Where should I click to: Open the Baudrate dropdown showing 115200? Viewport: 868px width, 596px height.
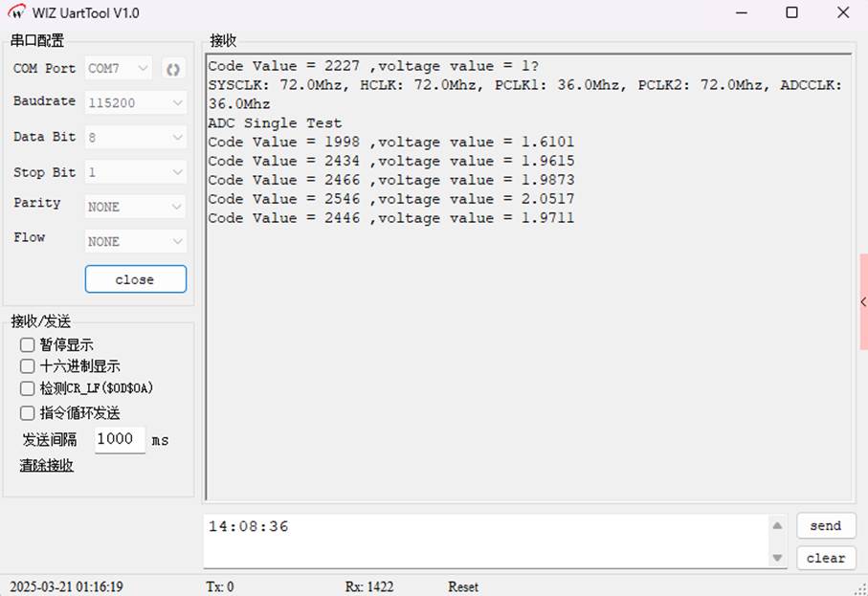pyautogui.click(x=135, y=103)
